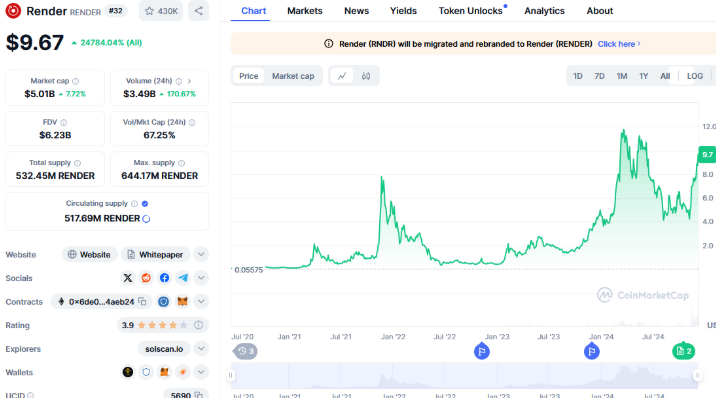
Task: Expand the Socials dropdown
Action: 201,278
